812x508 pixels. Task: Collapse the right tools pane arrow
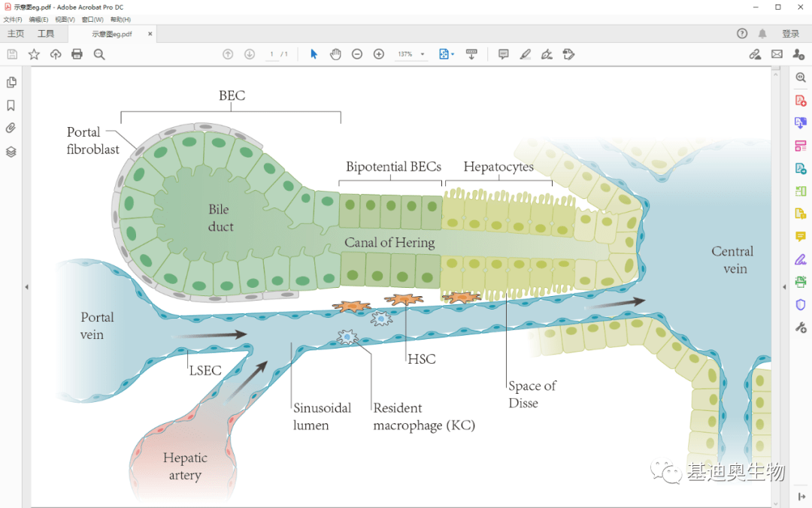[784, 287]
